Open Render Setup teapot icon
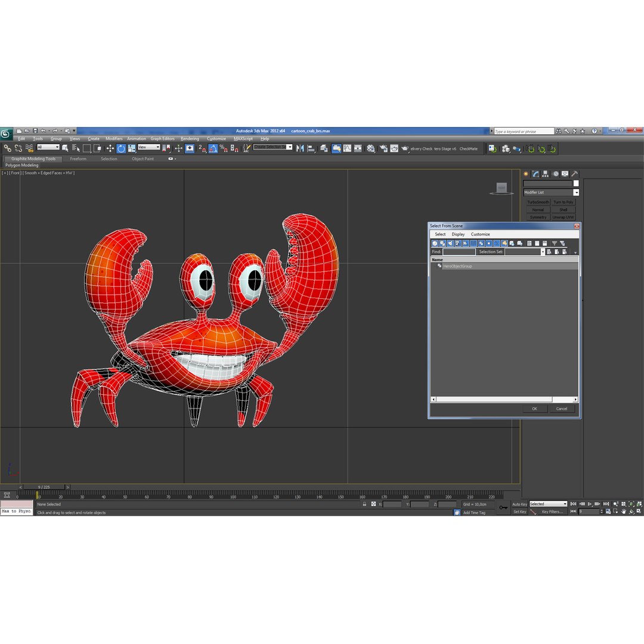The image size is (644, 644). pos(383,148)
